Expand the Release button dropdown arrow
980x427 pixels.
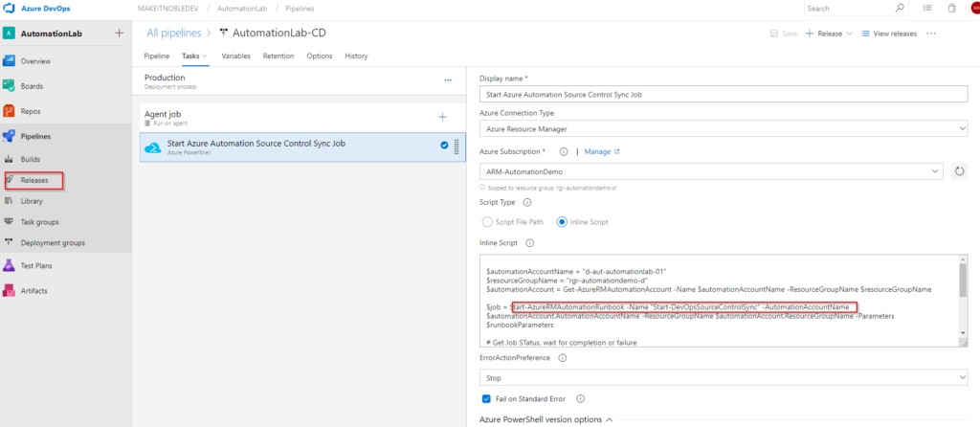tap(850, 34)
